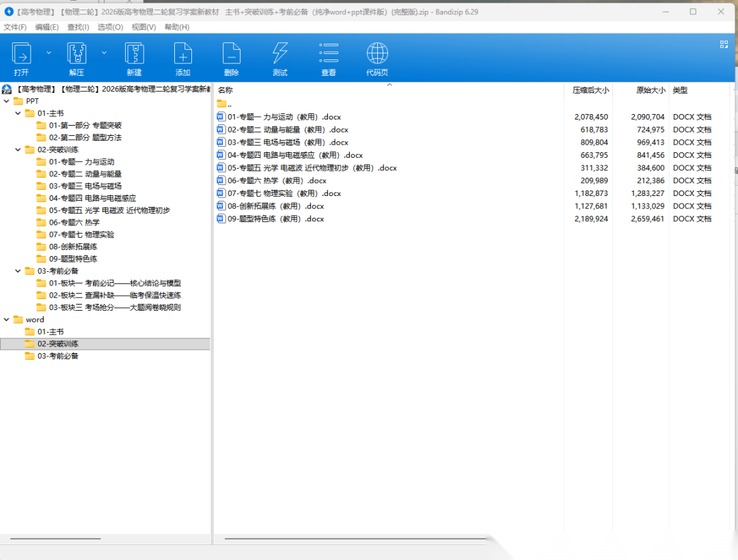Open dropdown arrow next to 打开 button

[49, 53]
